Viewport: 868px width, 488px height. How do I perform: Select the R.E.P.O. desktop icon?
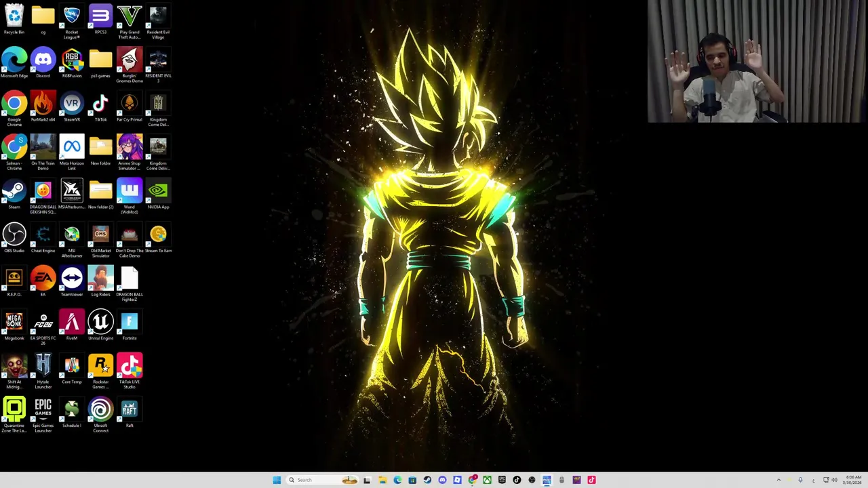14,282
